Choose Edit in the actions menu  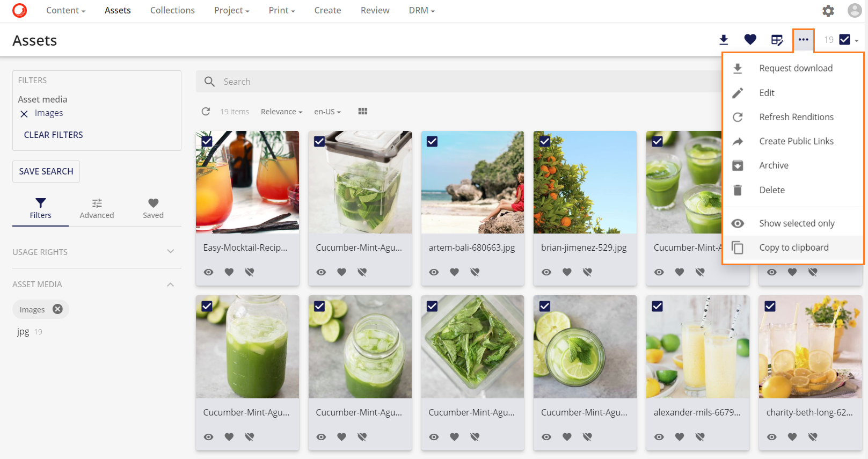793,93
